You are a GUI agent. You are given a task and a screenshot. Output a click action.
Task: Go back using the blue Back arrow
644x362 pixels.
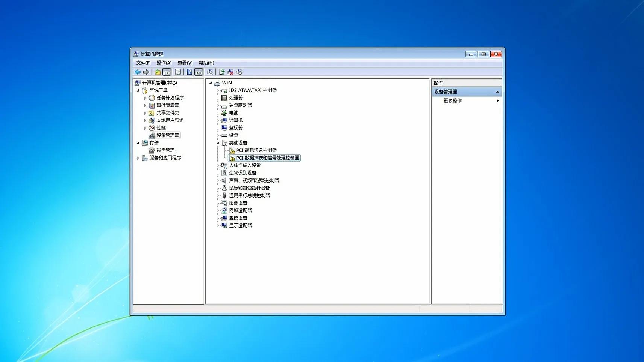click(138, 72)
